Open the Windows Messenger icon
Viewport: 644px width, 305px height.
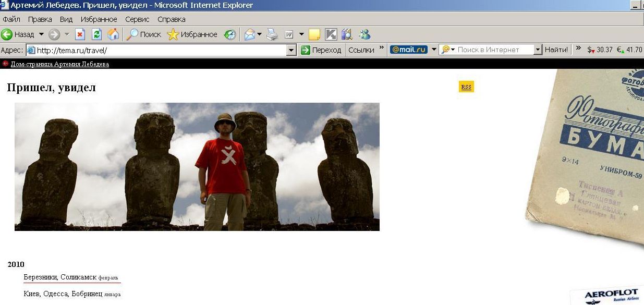[364, 34]
